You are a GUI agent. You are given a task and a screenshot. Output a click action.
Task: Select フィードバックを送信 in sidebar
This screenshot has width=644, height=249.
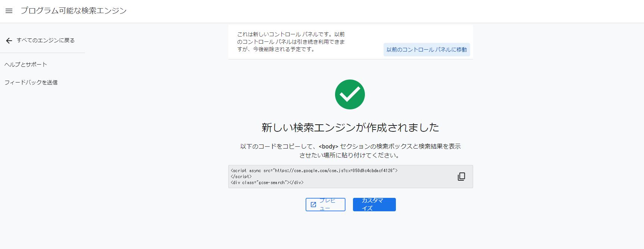[x=31, y=83]
